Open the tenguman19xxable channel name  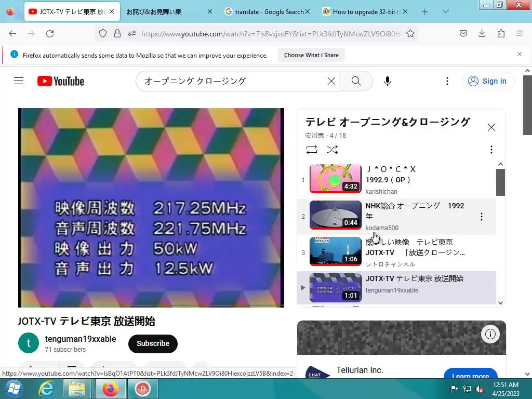pyautogui.click(x=81, y=339)
